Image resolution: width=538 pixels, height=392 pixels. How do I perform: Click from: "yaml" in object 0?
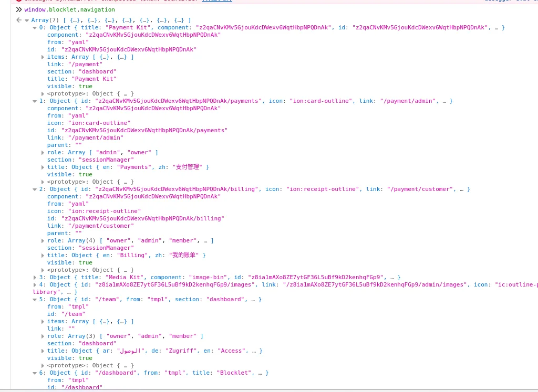tap(68, 42)
